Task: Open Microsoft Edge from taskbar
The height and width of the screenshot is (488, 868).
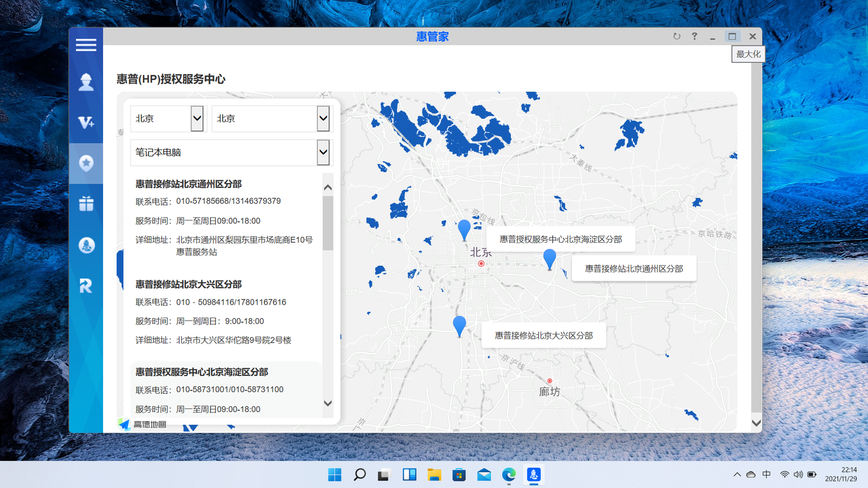Action: pyautogui.click(x=509, y=475)
